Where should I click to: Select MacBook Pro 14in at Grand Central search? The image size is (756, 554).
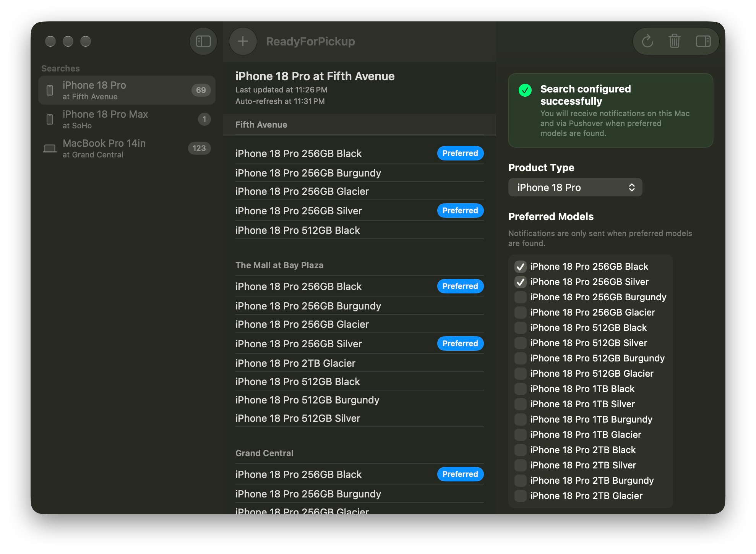127,148
